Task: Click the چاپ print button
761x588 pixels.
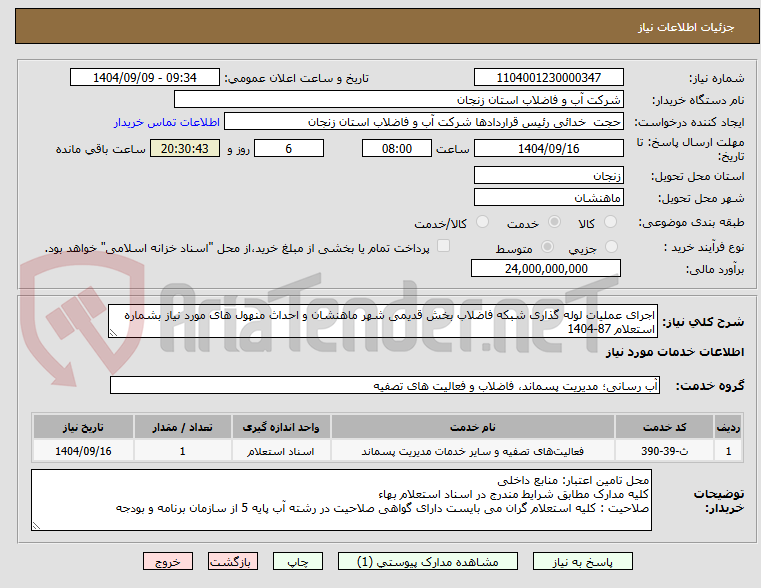Action: (298, 561)
